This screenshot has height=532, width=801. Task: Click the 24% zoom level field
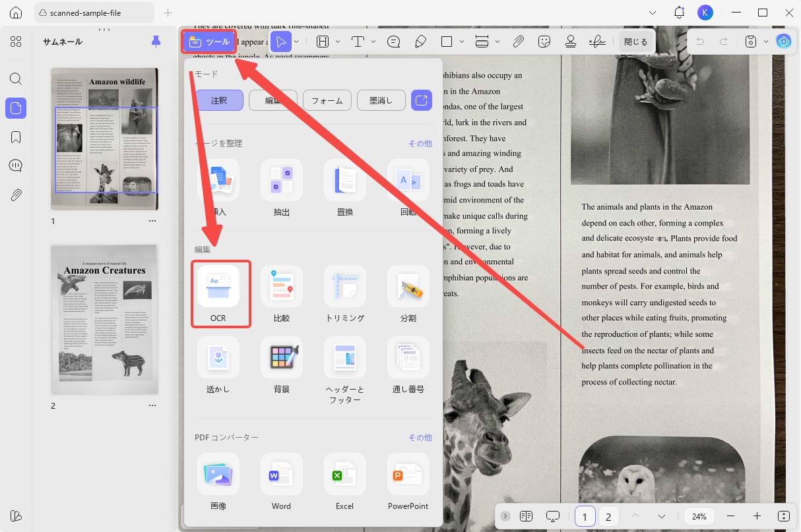[x=699, y=516]
